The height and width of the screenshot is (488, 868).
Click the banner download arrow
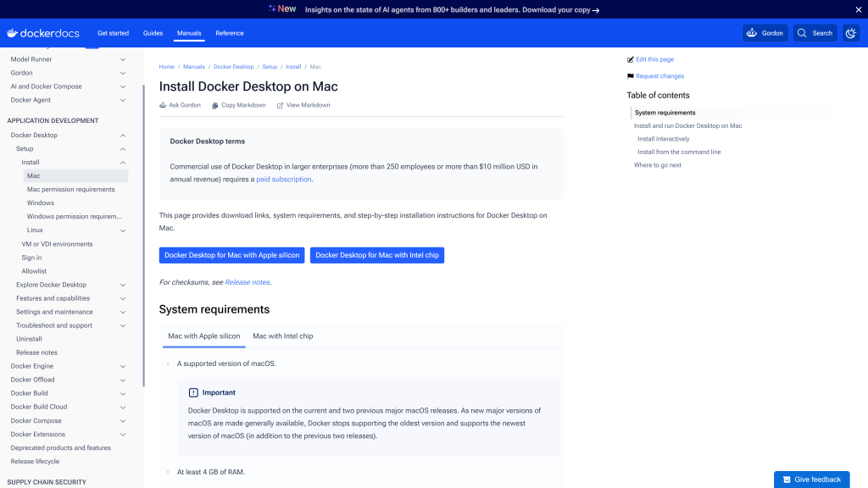coord(596,10)
